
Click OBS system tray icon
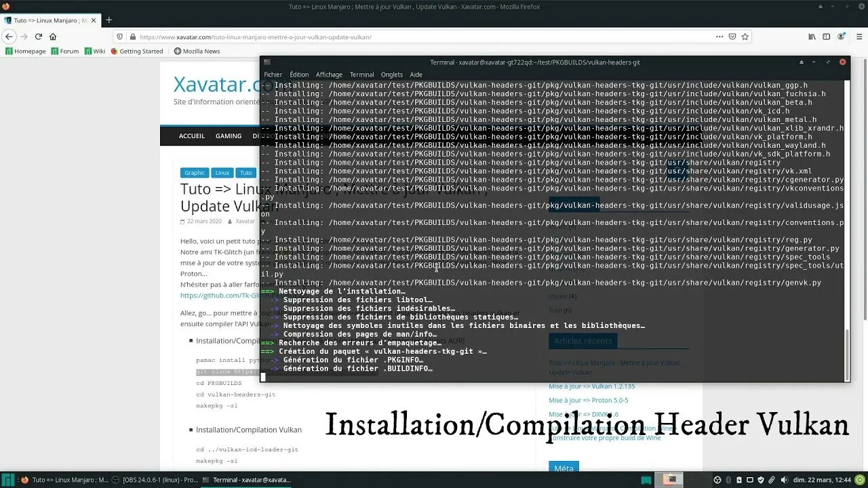click(717, 480)
